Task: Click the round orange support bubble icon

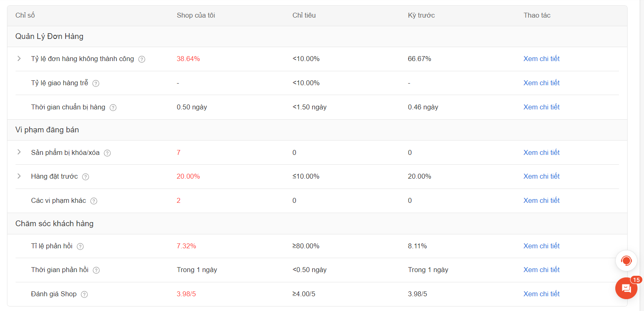Action: [626, 261]
